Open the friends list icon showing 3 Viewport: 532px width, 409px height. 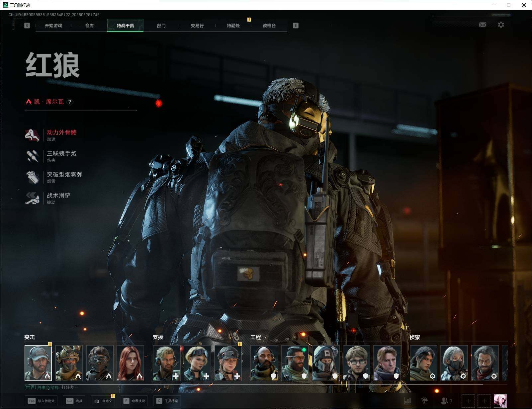446,401
